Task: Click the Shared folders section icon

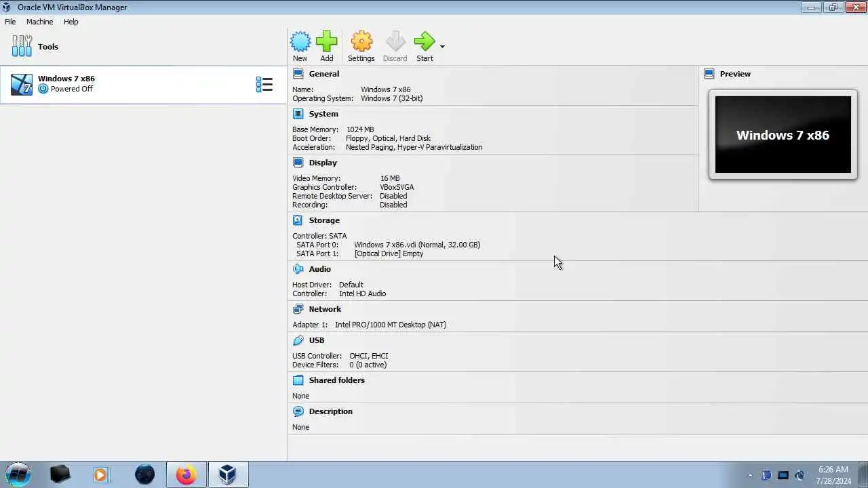Action: (298, 380)
